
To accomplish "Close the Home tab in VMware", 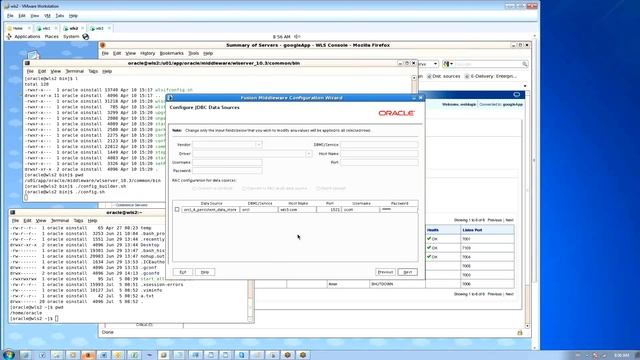I will click(x=29, y=28).
